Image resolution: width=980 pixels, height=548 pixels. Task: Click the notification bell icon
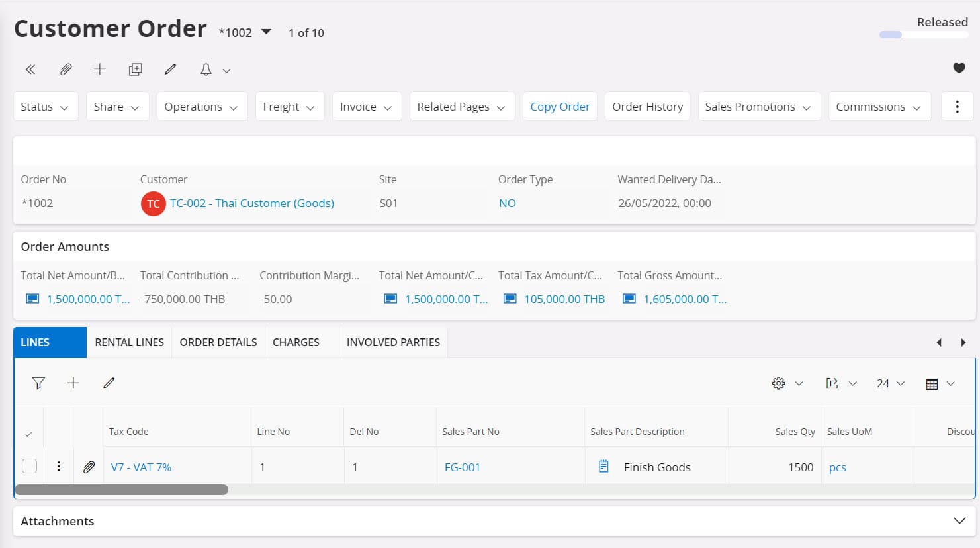coord(206,69)
